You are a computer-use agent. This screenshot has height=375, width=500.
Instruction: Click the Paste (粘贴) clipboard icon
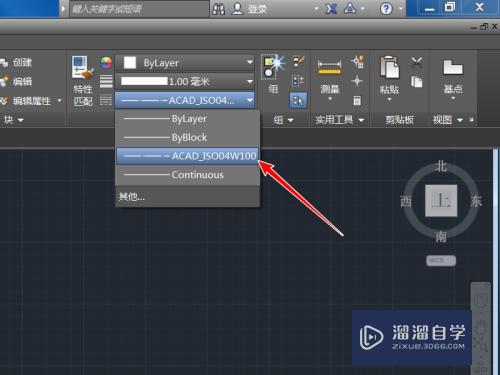(389, 67)
